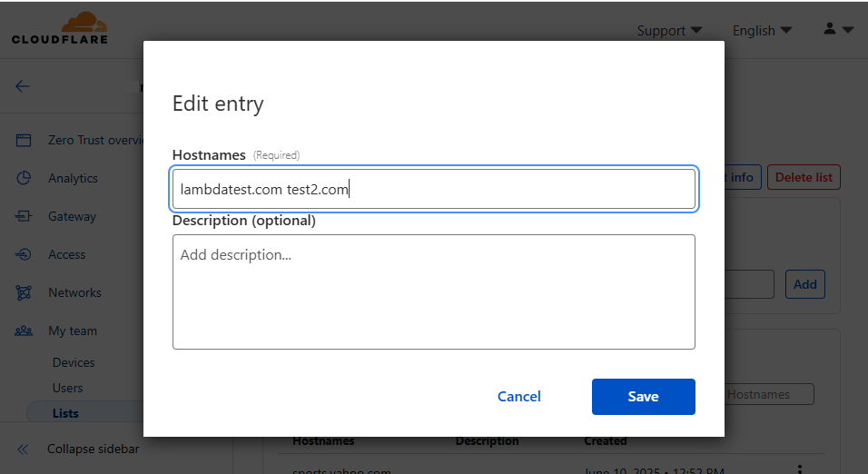Select Users under My team
This screenshot has height=474, width=868.
coord(68,388)
